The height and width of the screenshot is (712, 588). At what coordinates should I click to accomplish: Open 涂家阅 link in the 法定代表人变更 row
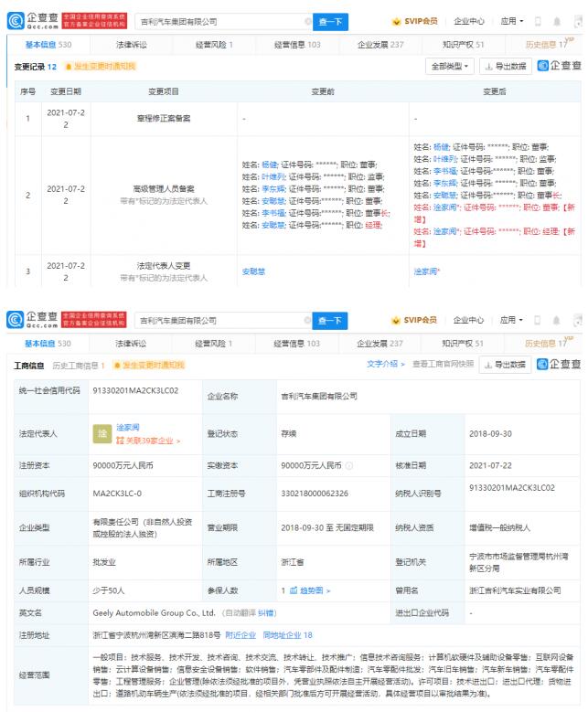click(425, 271)
